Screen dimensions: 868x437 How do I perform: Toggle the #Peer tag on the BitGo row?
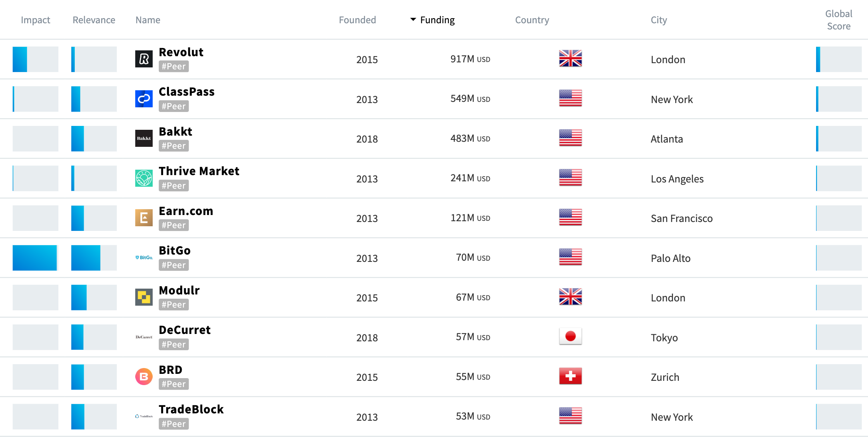173,265
